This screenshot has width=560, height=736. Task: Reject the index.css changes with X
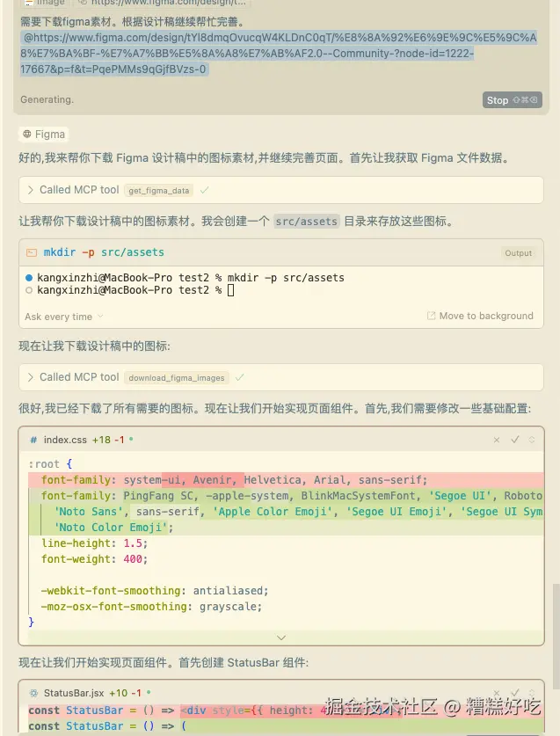tap(497, 440)
